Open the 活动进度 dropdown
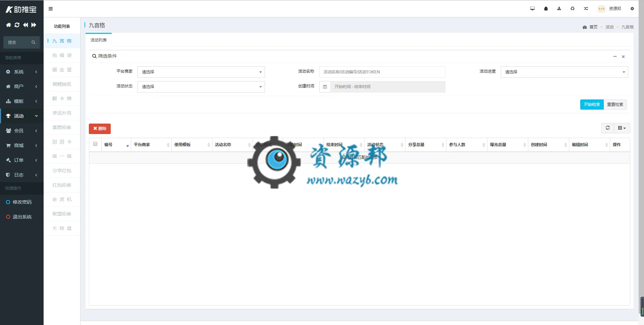 point(564,72)
